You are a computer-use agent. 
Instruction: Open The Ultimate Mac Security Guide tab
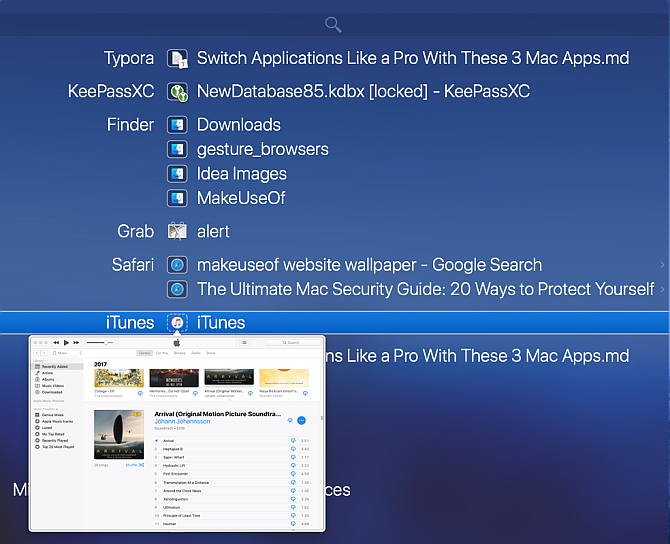tap(425, 289)
